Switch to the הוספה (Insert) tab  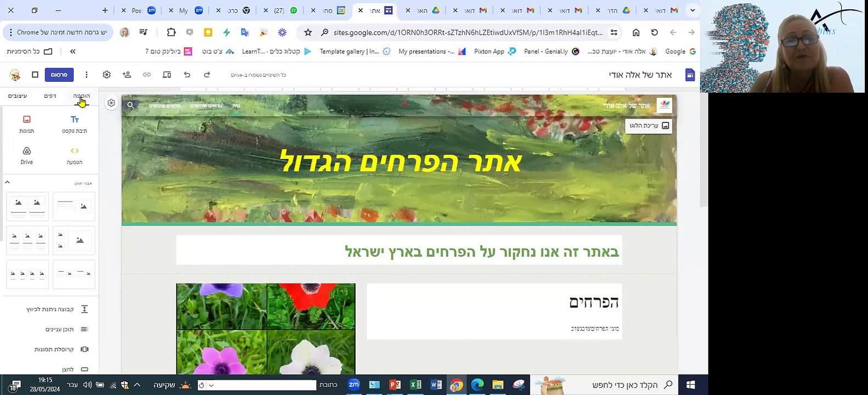click(x=81, y=96)
